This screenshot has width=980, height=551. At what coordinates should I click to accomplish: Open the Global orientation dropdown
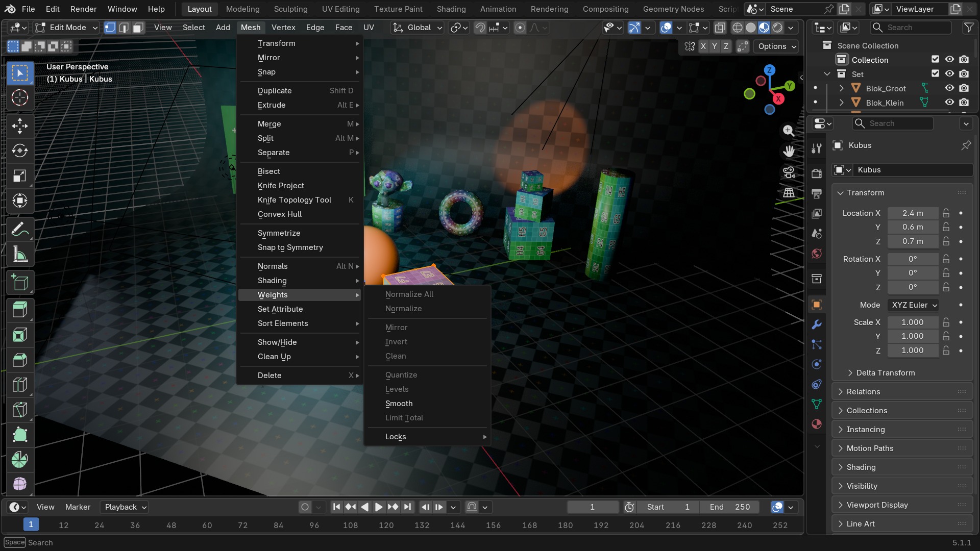[x=417, y=28]
